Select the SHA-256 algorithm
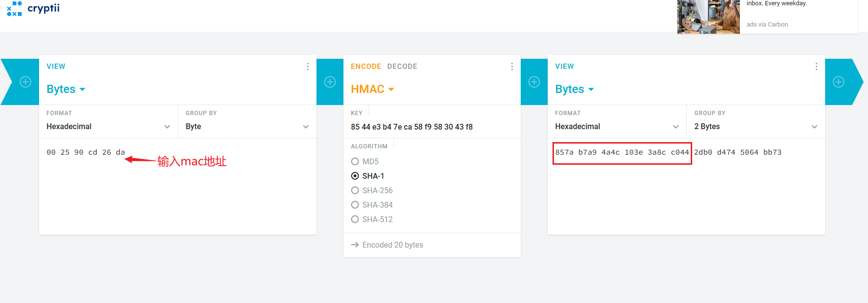The width and height of the screenshot is (868, 303). [355, 190]
